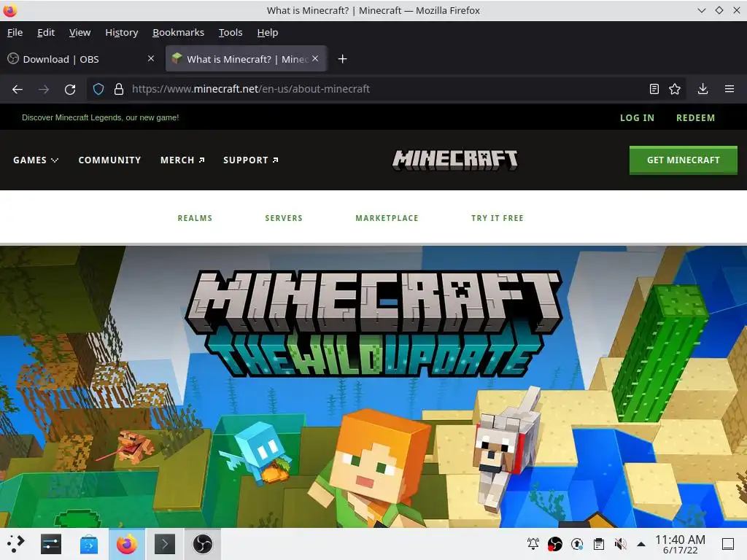Go to the SERVERS section
Image resolution: width=747 pixels, height=560 pixels.
(x=284, y=218)
